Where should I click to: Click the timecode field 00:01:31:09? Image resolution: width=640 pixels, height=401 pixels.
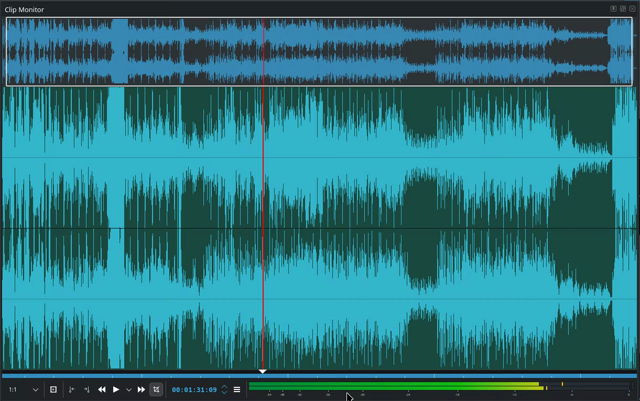point(194,389)
